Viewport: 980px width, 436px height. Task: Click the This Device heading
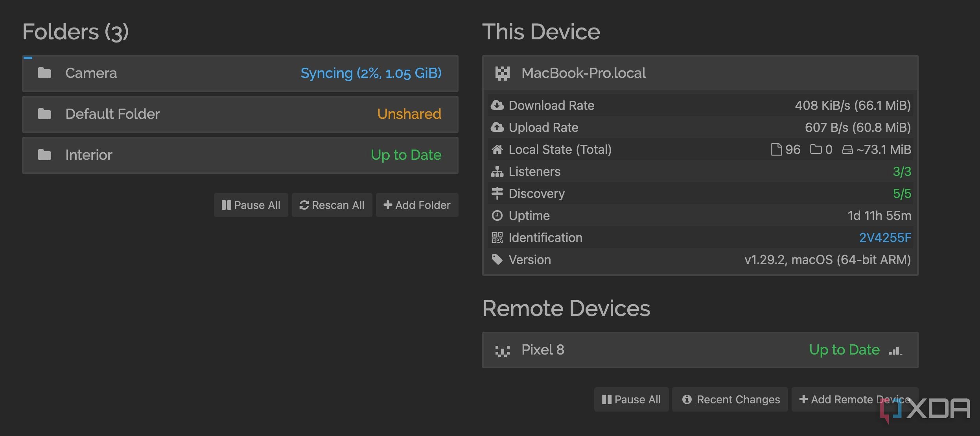coord(541,32)
